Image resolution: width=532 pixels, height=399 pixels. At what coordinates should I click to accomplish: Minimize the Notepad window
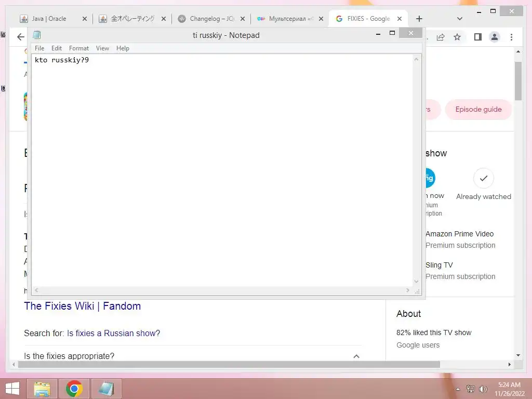click(x=378, y=34)
